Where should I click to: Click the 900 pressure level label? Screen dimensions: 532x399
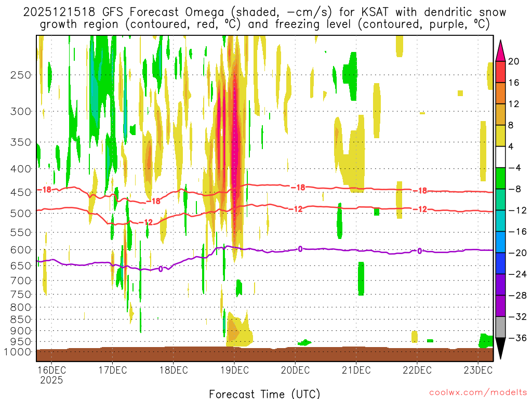click(x=21, y=331)
